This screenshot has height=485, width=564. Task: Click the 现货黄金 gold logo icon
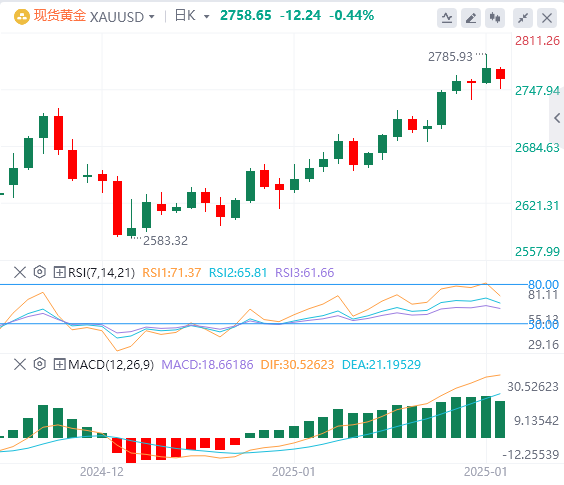pyautogui.click(x=22, y=17)
